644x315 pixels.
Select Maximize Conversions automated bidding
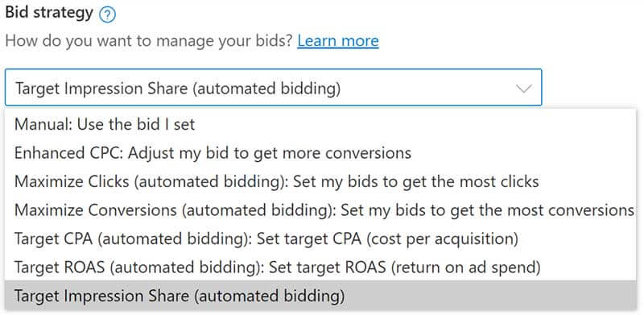tap(320, 210)
